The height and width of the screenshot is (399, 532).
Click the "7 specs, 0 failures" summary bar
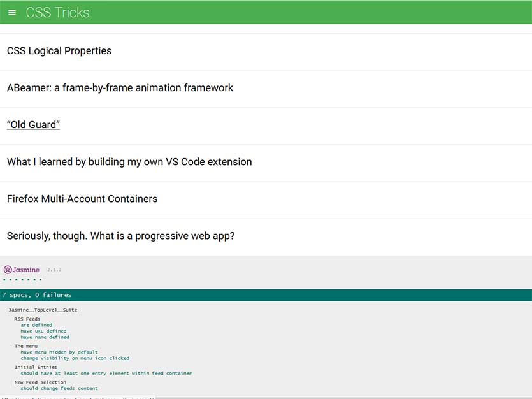38,294
